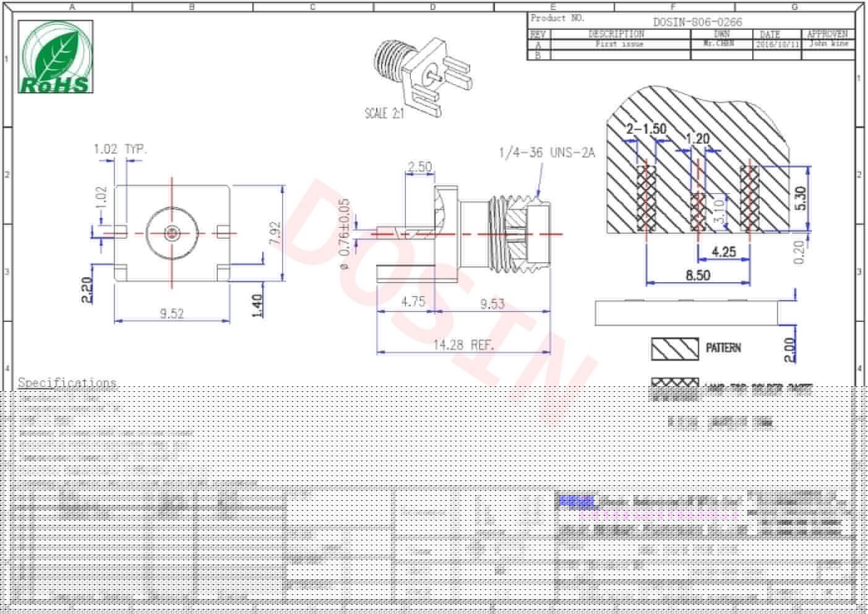Screen dimensions: 868x614
Task: Click the '2-1.50' pad width dimension
Action: (x=647, y=129)
